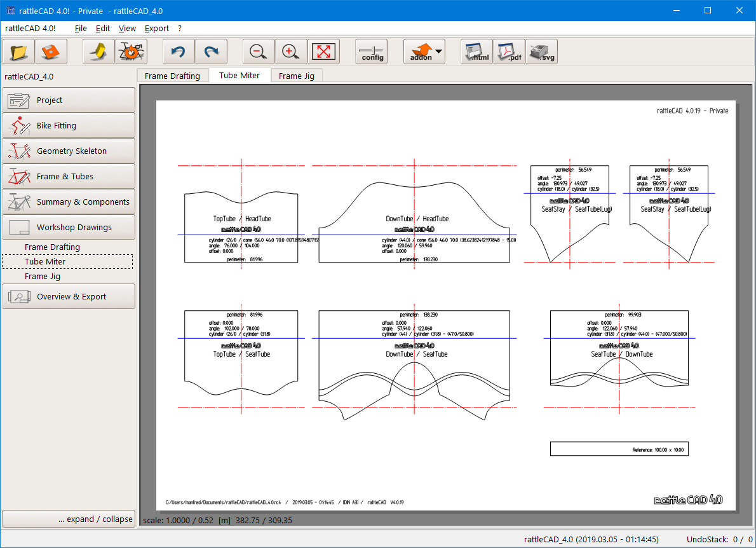Open the File menu

click(81, 29)
